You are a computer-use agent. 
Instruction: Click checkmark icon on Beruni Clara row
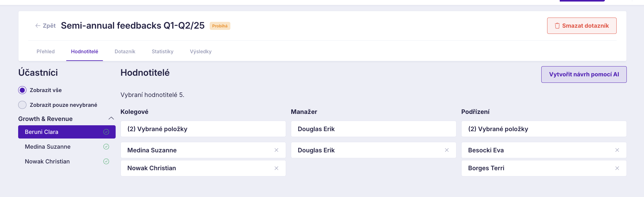click(x=106, y=132)
